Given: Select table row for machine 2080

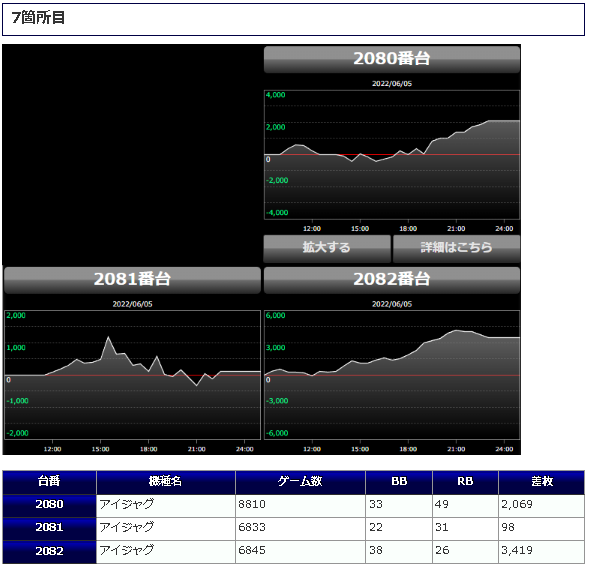Looking at the screenshot, I should (x=293, y=506).
